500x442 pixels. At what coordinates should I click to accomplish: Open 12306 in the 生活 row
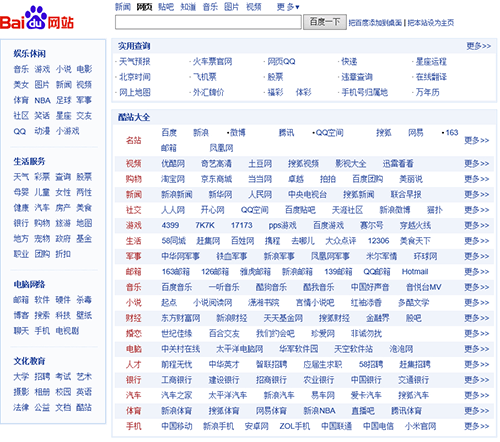tap(378, 241)
